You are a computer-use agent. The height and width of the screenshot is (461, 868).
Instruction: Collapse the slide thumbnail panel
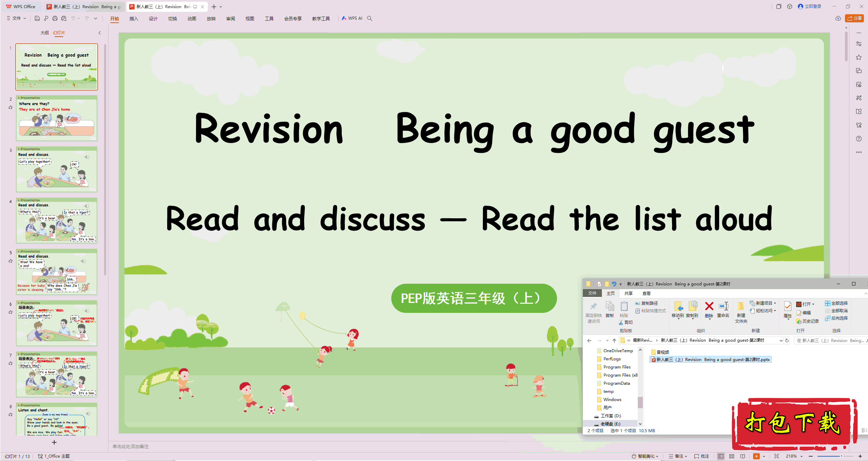pyautogui.click(x=100, y=33)
